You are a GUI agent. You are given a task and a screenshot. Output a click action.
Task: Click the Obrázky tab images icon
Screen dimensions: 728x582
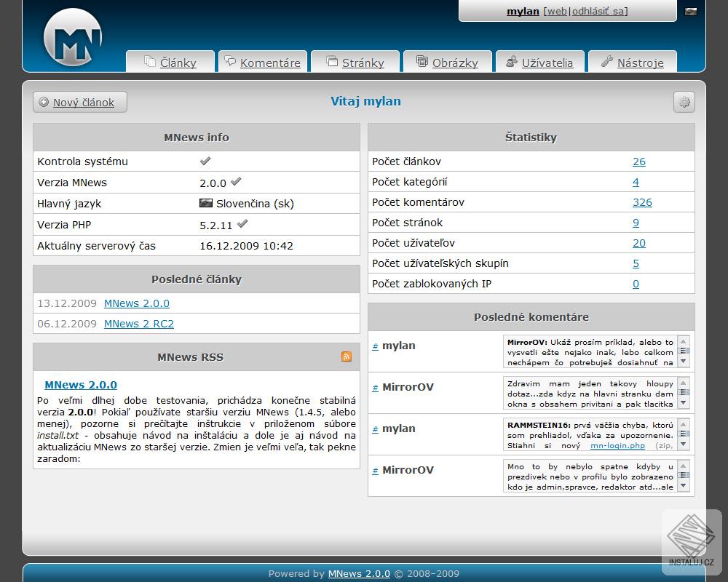[x=422, y=61]
